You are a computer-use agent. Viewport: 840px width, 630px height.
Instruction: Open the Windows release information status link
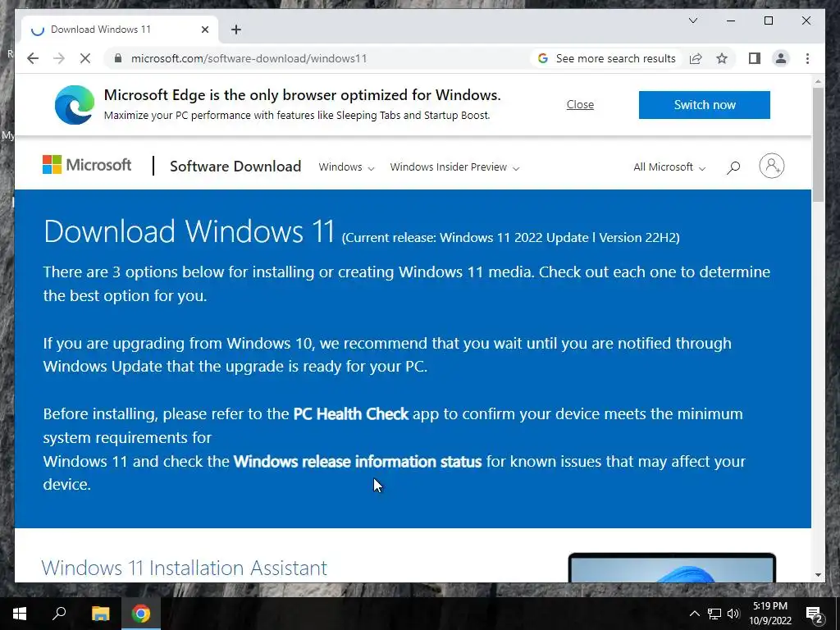pyautogui.click(x=358, y=461)
